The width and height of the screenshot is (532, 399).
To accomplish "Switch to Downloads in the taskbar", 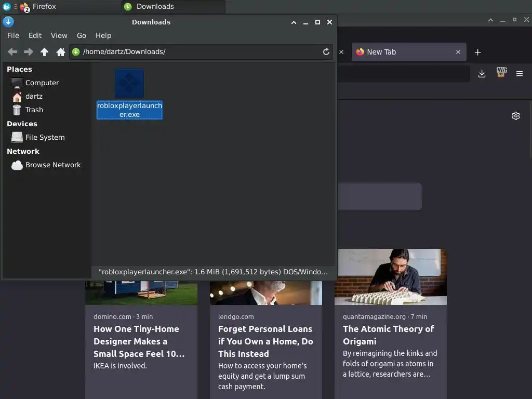I will pos(174,6).
